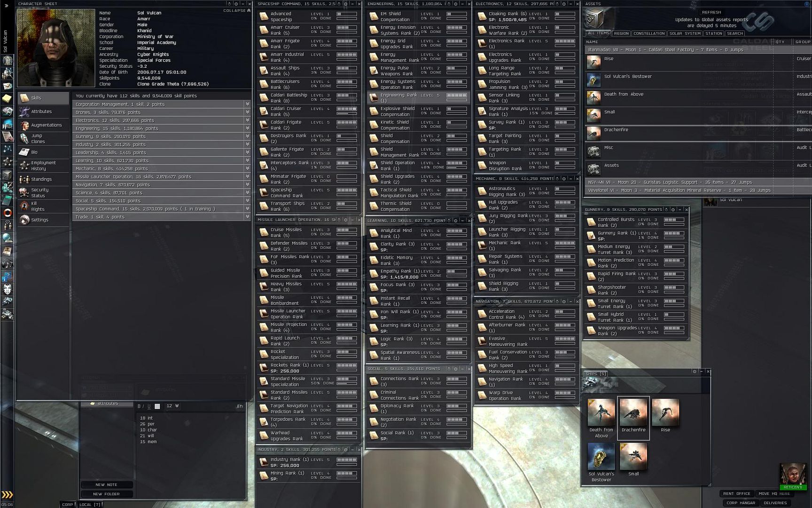Click the Heavy Missiles skill book icon
The height and width of the screenshot is (508, 812).
264,286
